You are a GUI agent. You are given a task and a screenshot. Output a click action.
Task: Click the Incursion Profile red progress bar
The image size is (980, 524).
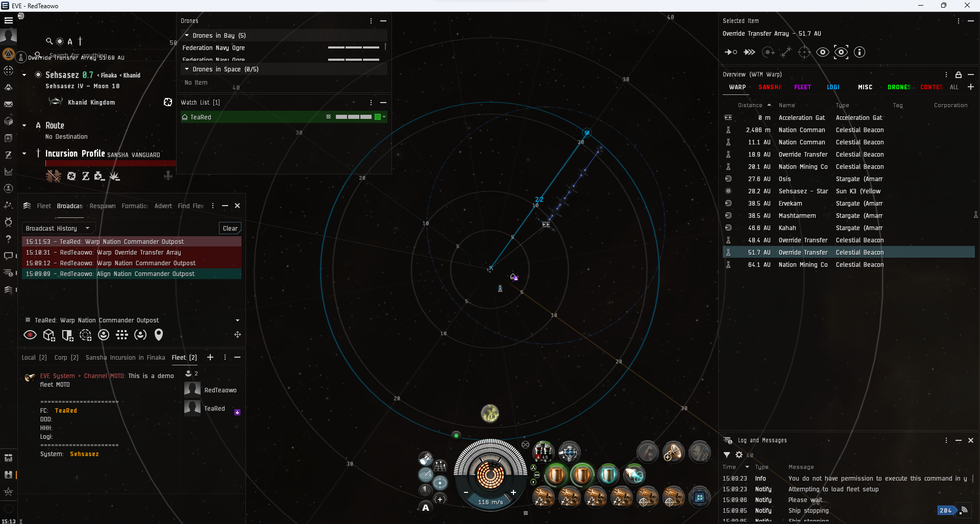coord(111,163)
